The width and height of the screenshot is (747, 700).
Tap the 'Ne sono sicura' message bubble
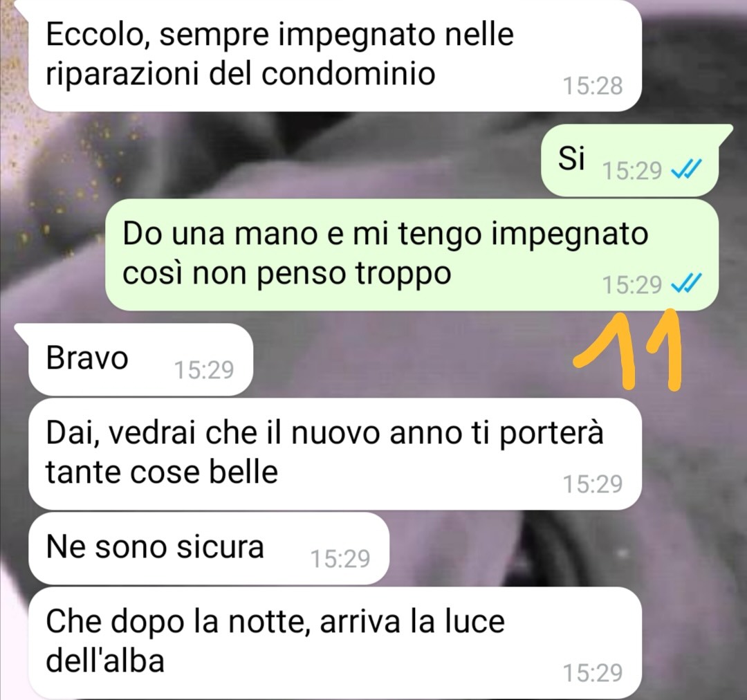point(209,548)
